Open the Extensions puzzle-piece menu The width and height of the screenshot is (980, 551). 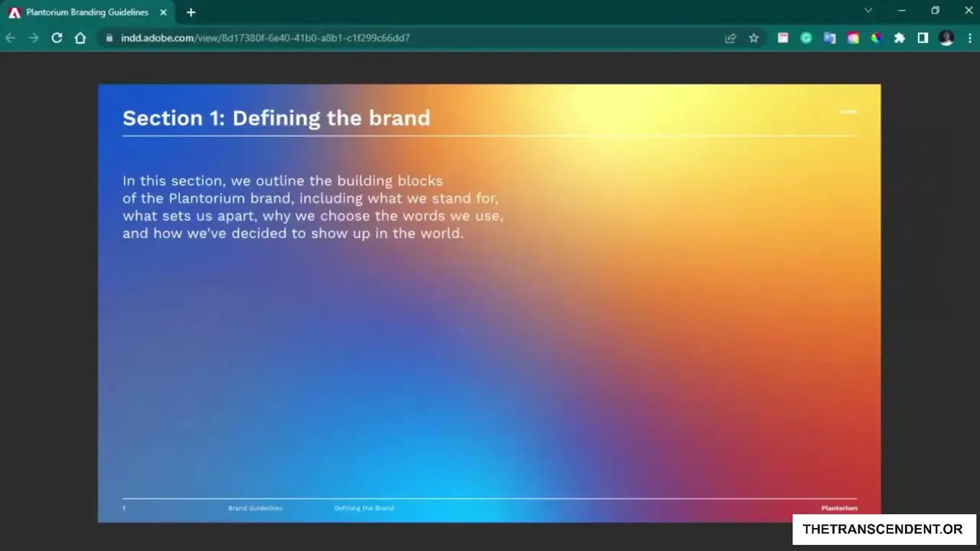click(x=900, y=37)
